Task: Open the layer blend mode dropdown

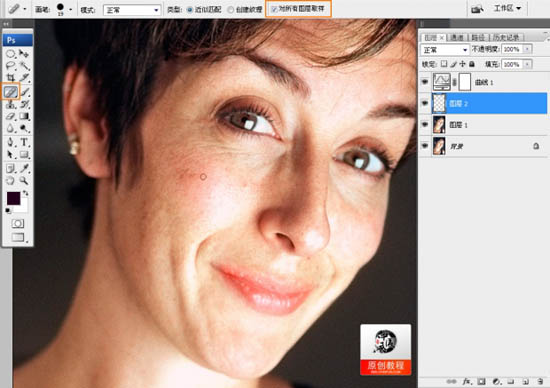Action: click(x=445, y=49)
